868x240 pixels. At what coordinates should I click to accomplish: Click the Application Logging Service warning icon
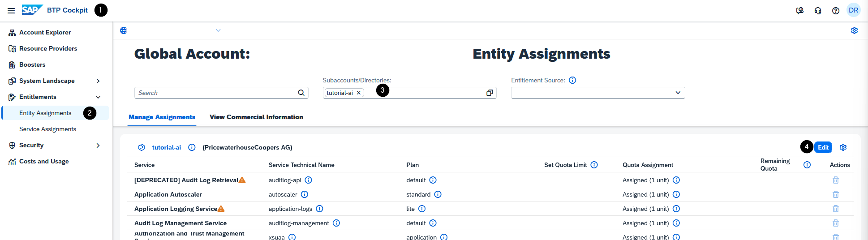(x=221, y=209)
